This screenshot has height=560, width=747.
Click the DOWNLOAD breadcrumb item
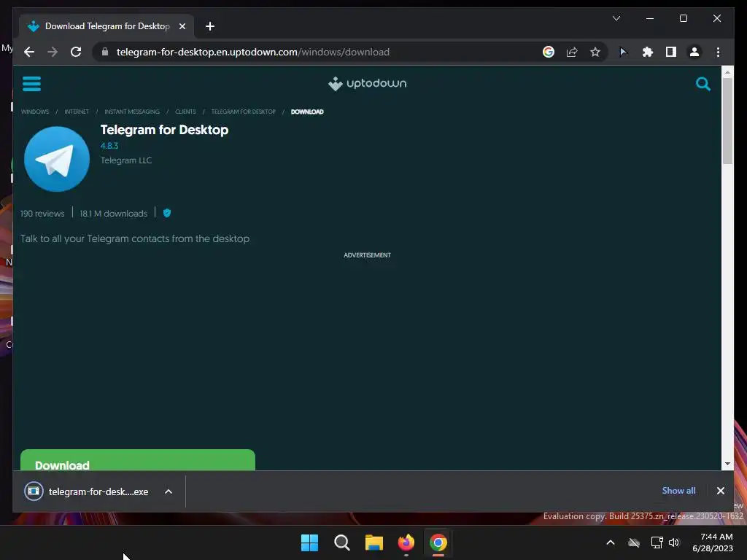coord(307,112)
